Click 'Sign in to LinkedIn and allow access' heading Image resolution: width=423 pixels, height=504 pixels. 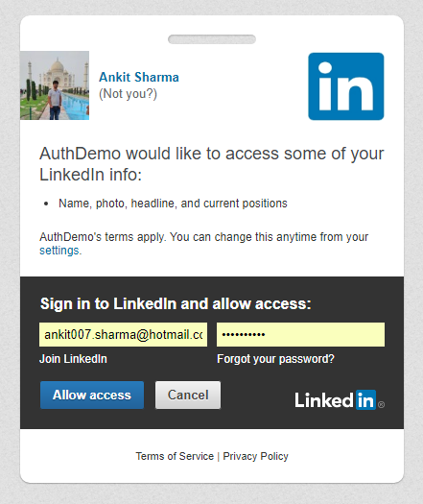coord(176,303)
